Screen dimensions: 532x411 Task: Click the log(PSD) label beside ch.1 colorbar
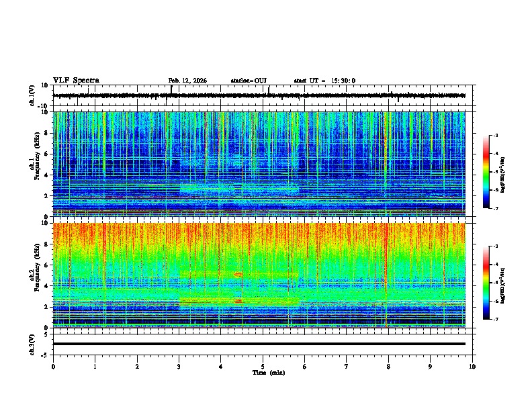(x=502, y=175)
